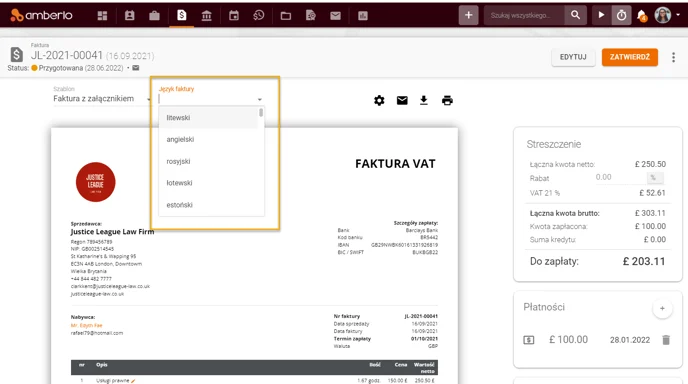The height and width of the screenshot is (384, 688).
Task: Click the invoice dollar icon beside JL-2021-00041
Action: coord(17,55)
